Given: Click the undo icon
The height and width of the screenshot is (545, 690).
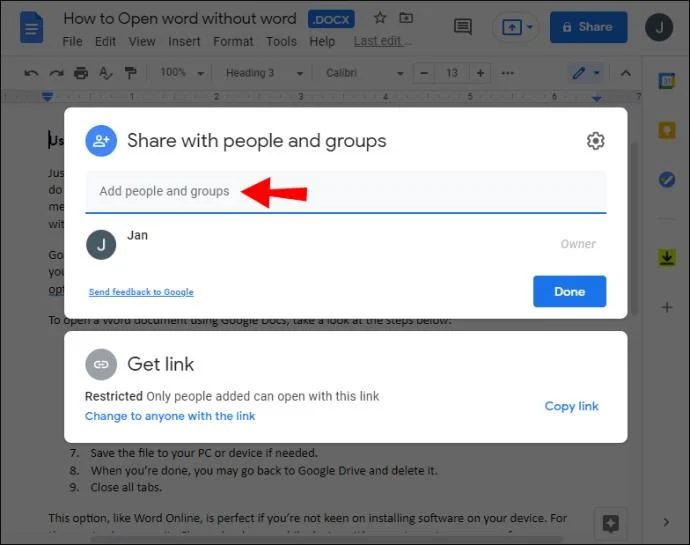Looking at the screenshot, I should click(31, 73).
